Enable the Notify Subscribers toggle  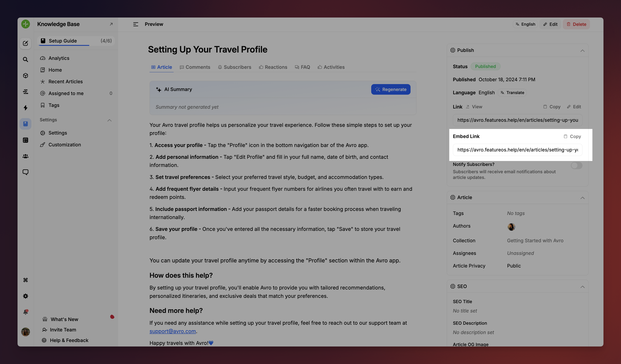(x=576, y=166)
